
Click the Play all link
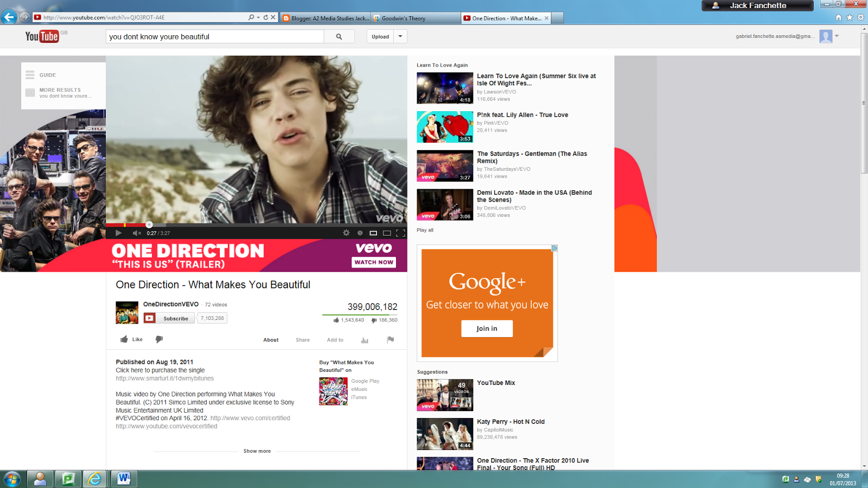pos(425,230)
